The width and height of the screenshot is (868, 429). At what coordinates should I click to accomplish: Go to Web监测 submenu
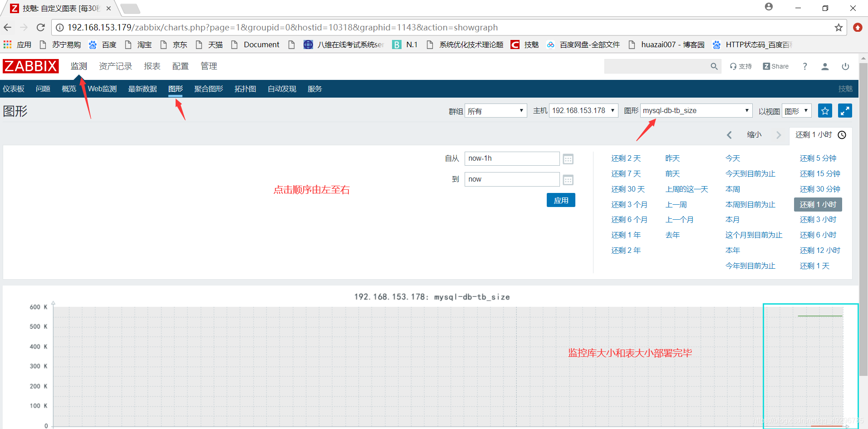tap(102, 89)
